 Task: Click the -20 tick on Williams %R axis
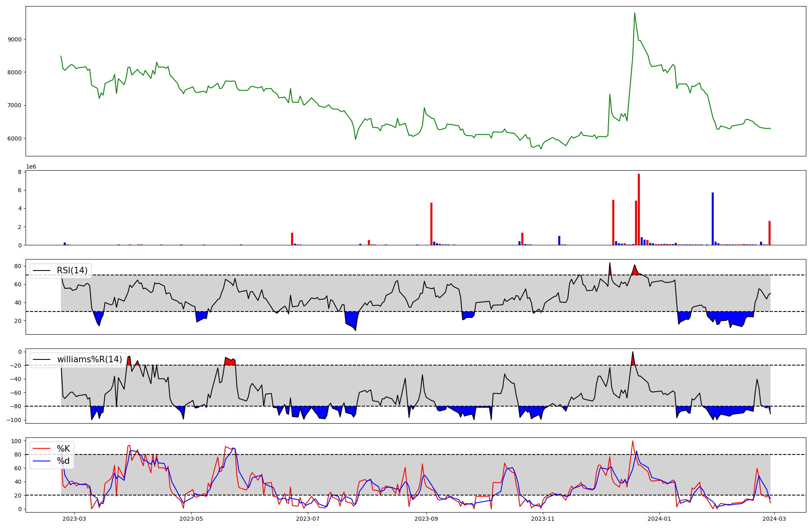16,366
